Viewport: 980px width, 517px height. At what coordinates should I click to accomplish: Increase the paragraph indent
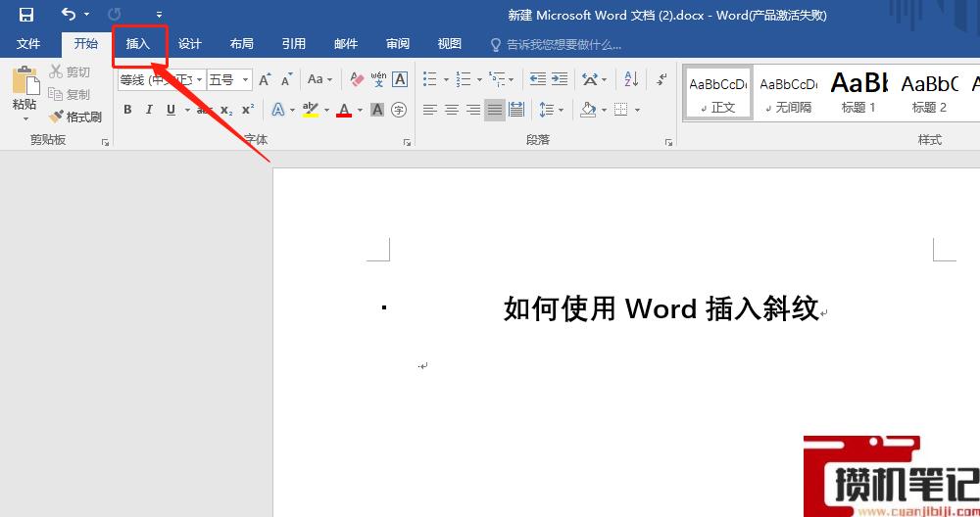[560, 79]
